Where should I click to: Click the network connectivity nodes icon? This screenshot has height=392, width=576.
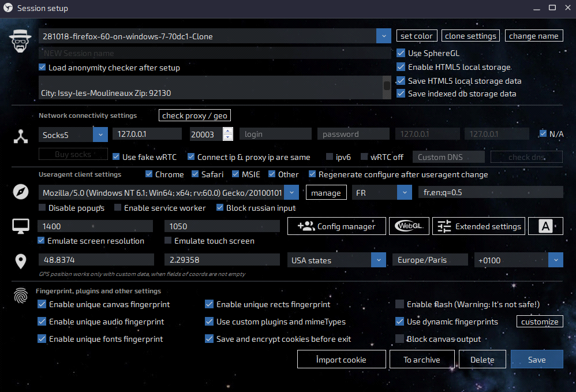click(21, 136)
